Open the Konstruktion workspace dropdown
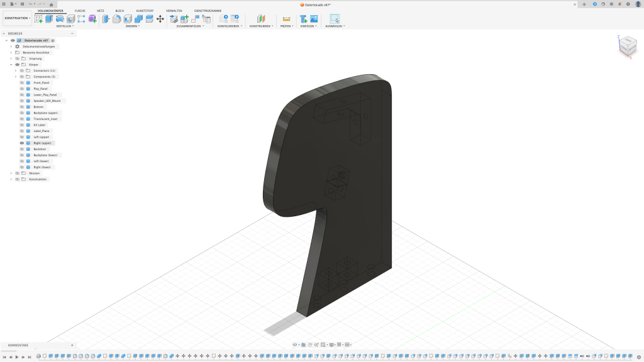 point(17,18)
